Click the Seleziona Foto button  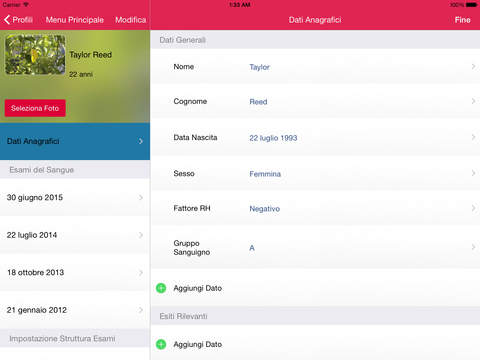pos(35,108)
